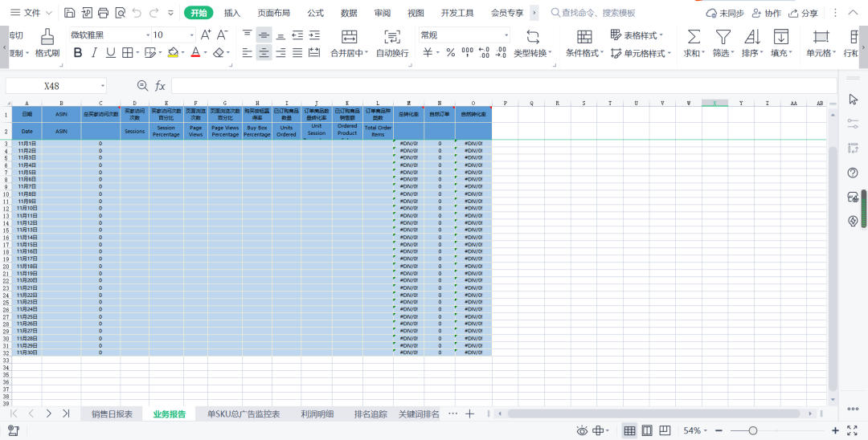Toggle middle vertical alignment
This screenshot has width=868, height=440.
[x=264, y=35]
